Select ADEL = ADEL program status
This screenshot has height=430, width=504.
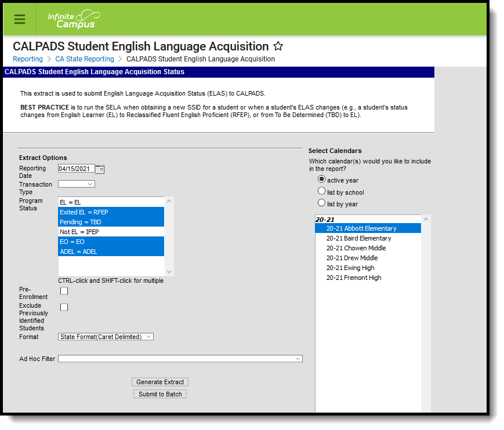[x=111, y=252]
